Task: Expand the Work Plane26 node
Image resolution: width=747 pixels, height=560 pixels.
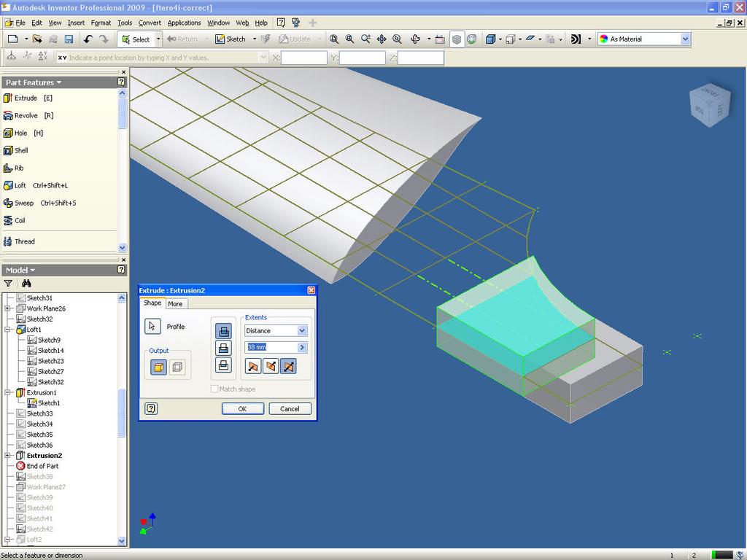Action: pyautogui.click(x=7, y=308)
